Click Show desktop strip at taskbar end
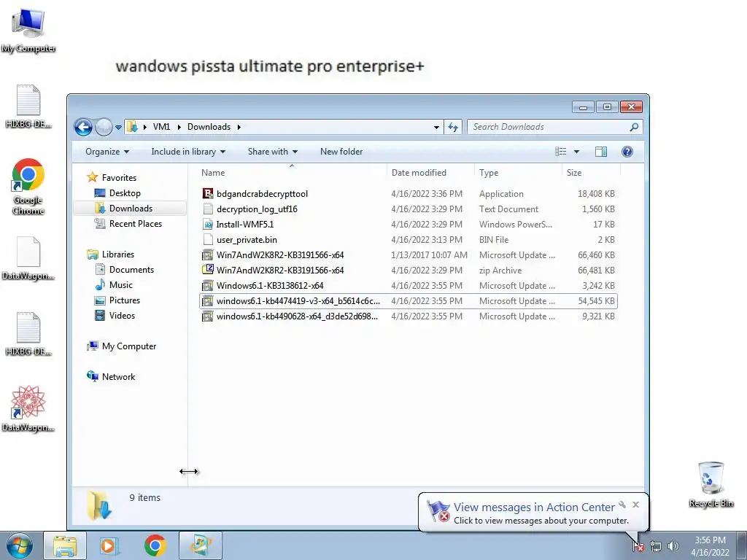The width and height of the screenshot is (747, 560). coord(742,545)
